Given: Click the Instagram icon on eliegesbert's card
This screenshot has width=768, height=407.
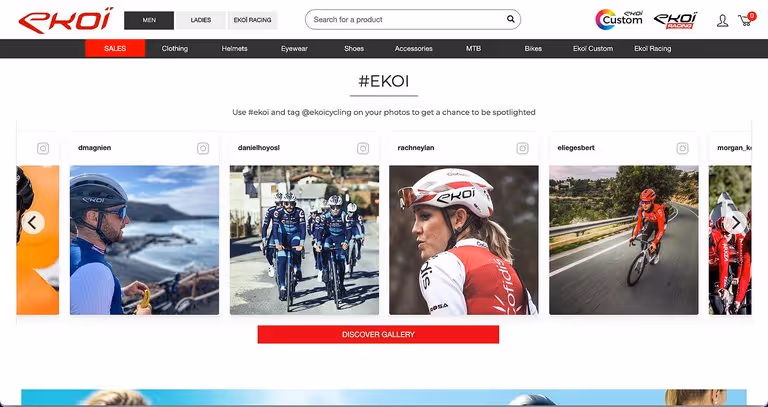Looking at the screenshot, I should [682, 148].
